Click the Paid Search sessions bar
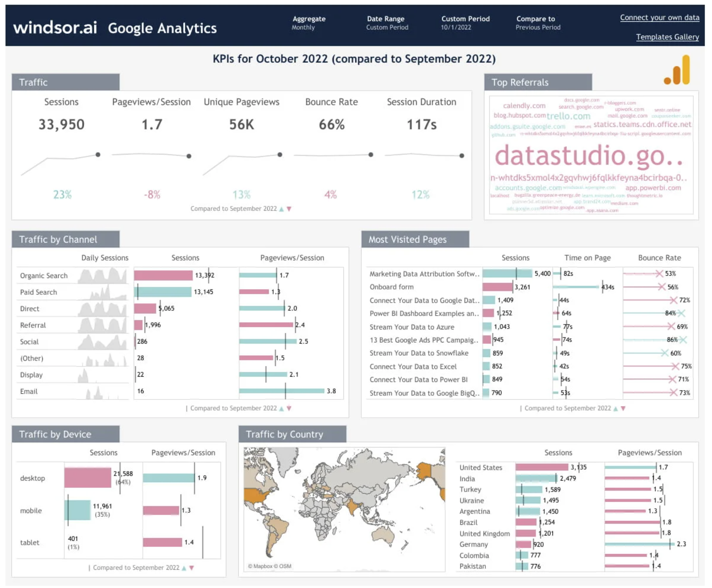The height and width of the screenshot is (588, 712). pos(163,292)
